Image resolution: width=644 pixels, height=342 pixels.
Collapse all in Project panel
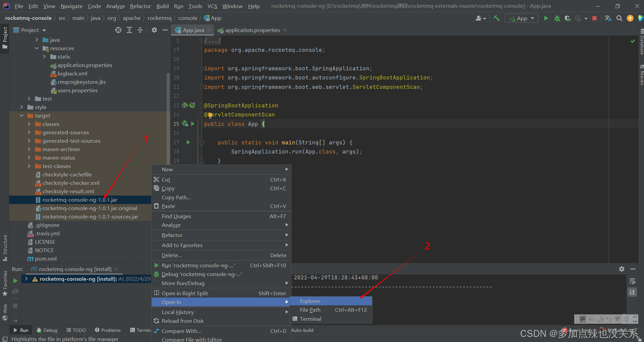[x=140, y=30]
